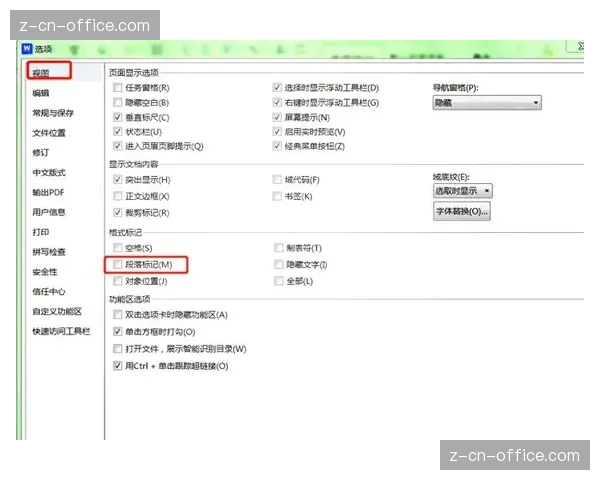Enable the 对象位置(J) checkbox
Screen dimensions: 600x480
(117, 281)
